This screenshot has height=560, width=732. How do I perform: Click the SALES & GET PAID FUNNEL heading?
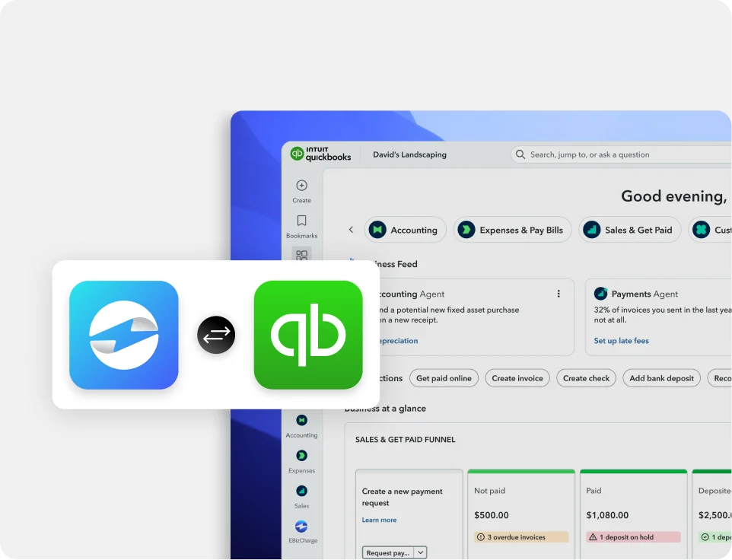coord(406,440)
